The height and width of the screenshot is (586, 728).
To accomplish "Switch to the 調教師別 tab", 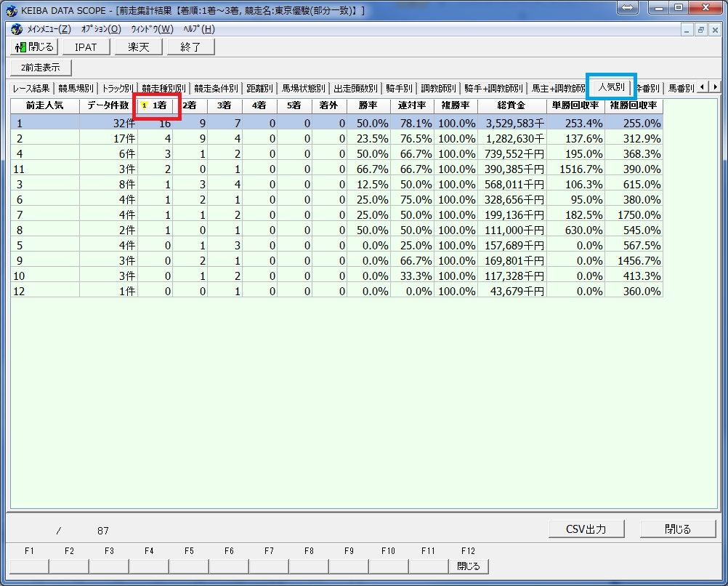I will pyautogui.click(x=438, y=88).
